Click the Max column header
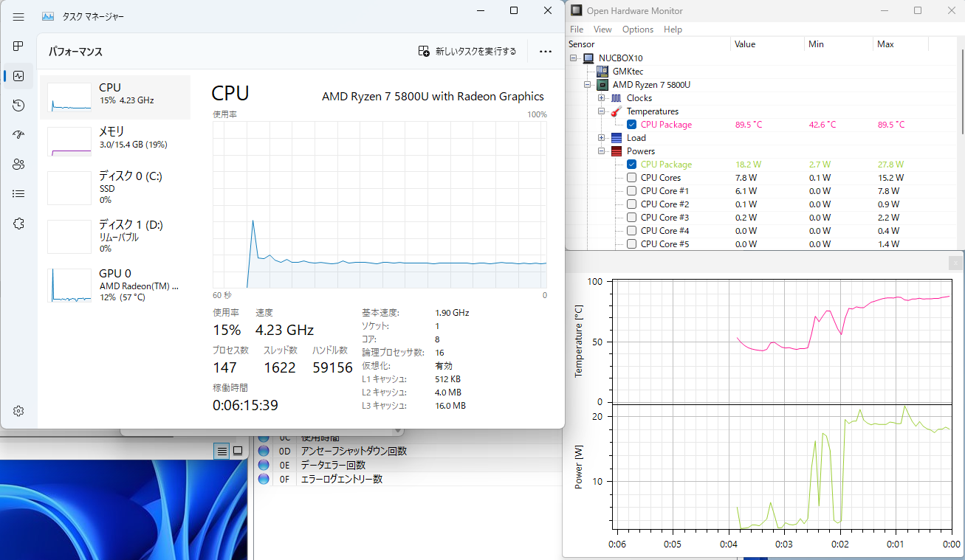Screen dimensions: 965x560 coord(900,44)
